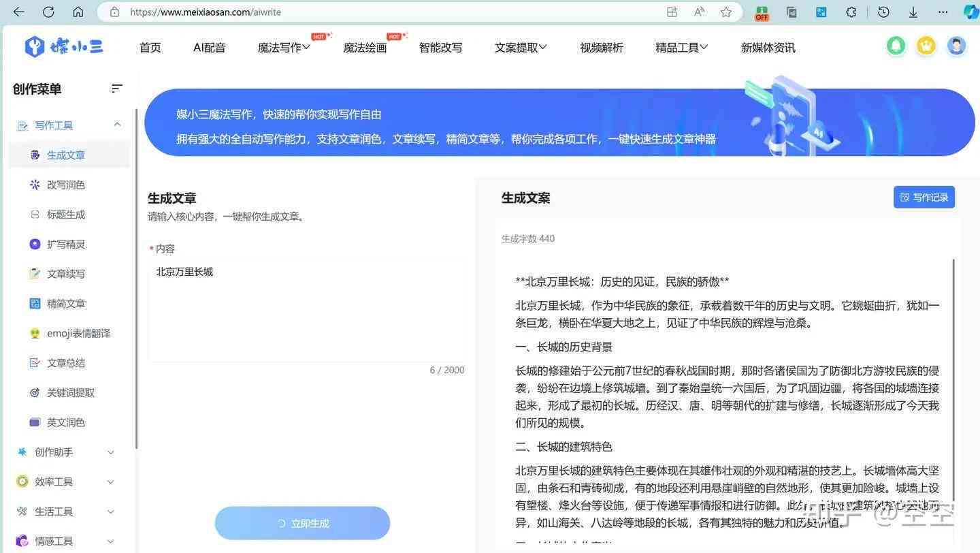This screenshot has width=980, height=553.
Task: Click heading 一、长城的历史背景
Action: pyautogui.click(x=563, y=347)
